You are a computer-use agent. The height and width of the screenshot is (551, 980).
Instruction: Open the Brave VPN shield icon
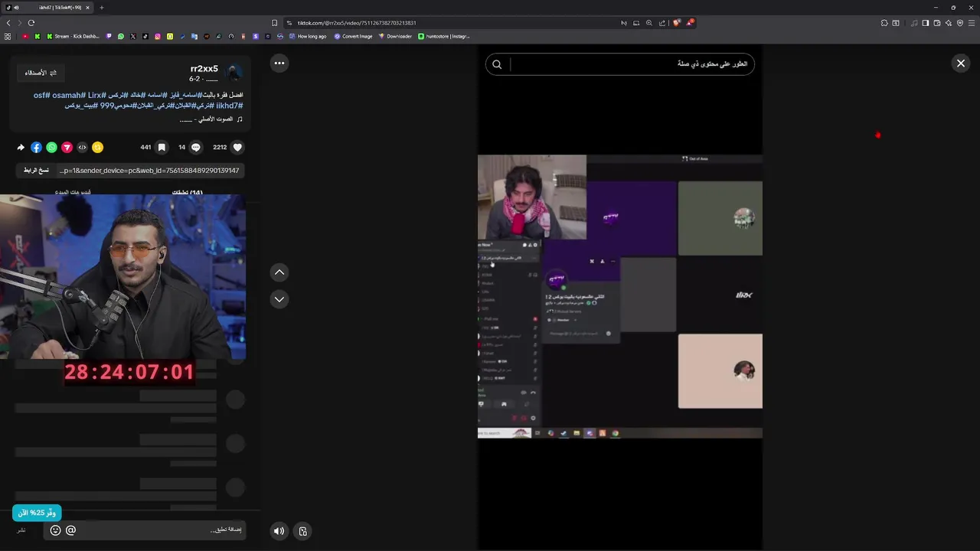click(x=960, y=23)
